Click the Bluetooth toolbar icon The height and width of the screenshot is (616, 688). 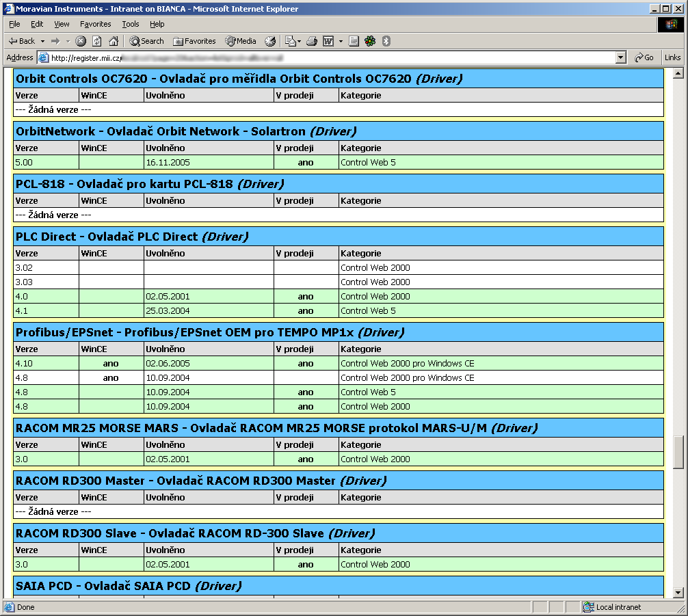tap(386, 41)
